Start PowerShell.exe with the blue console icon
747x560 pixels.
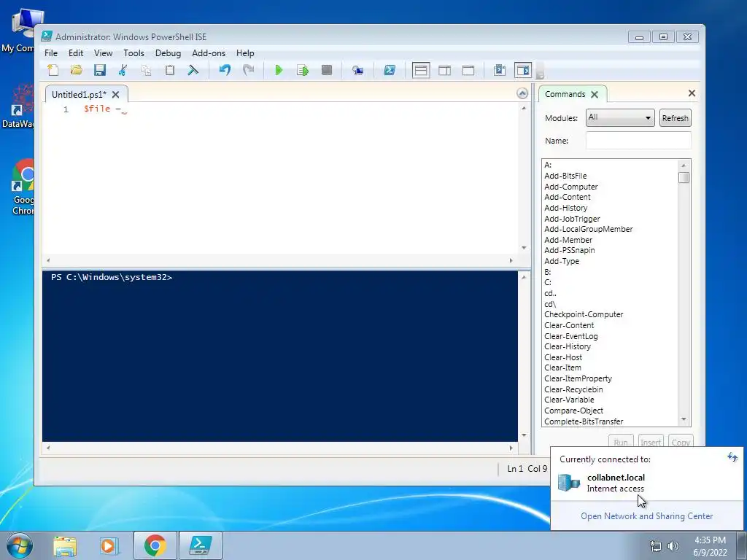tap(390, 71)
